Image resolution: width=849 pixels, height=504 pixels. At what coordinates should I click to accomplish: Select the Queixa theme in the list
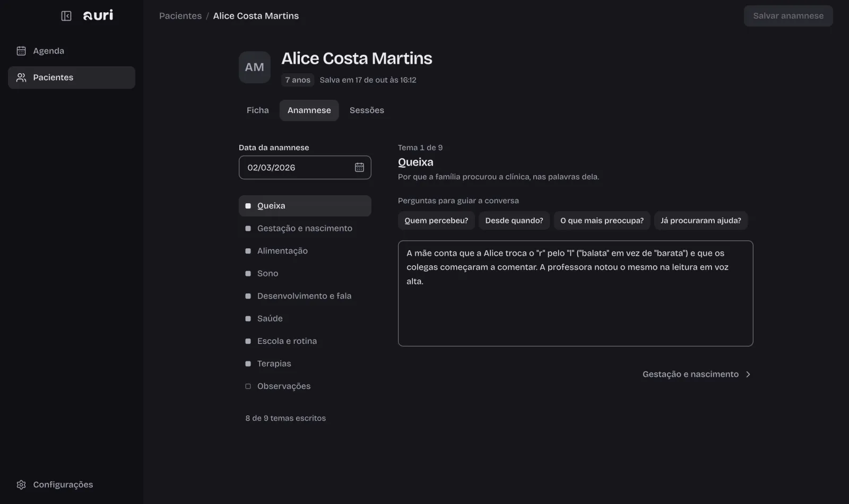coord(305,206)
